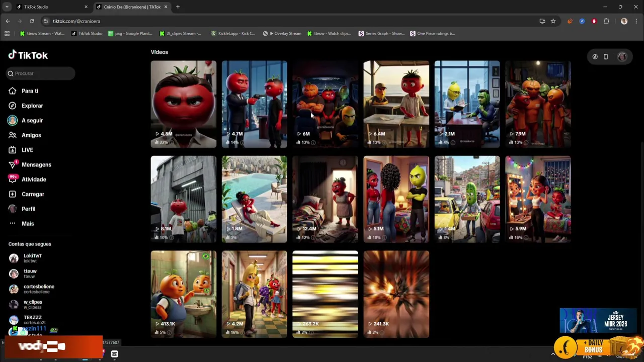Open the Chrome three-dot menu

click(636, 21)
